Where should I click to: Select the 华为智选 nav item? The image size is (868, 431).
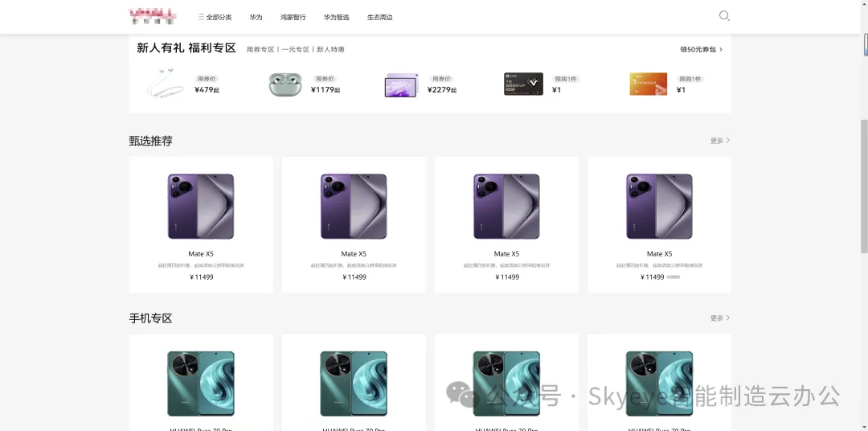(x=337, y=17)
